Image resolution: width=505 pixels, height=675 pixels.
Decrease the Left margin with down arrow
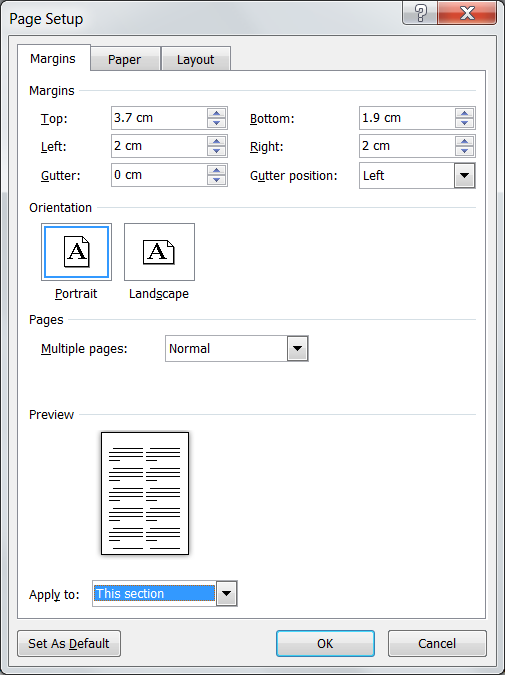[217, 151]
